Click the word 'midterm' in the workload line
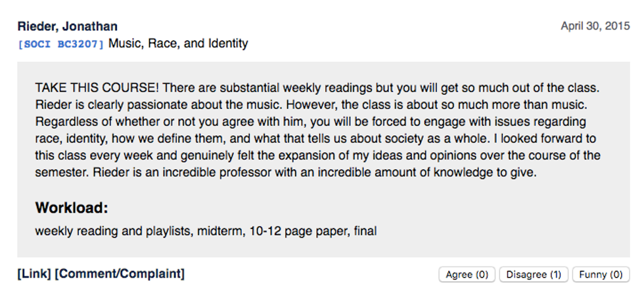The width and height of the screenshot is (644, 296). coord(220,231)
